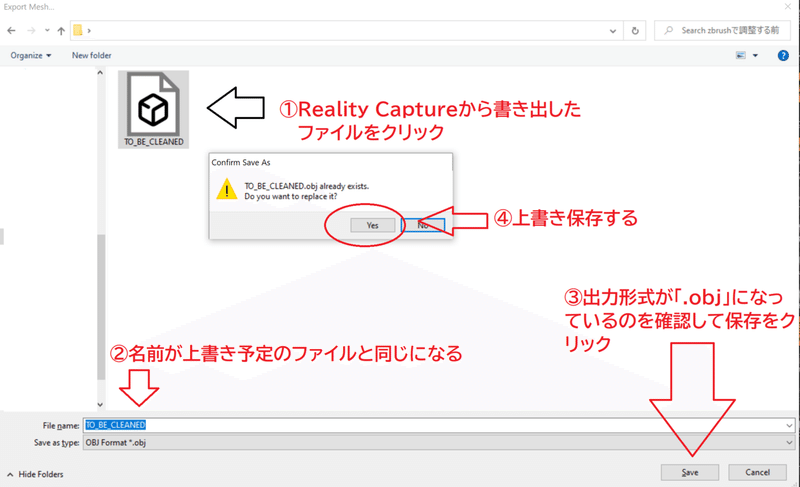Click the warning icon in Confirm Save As
The image size is (800, 487).
tap(227, 189)
